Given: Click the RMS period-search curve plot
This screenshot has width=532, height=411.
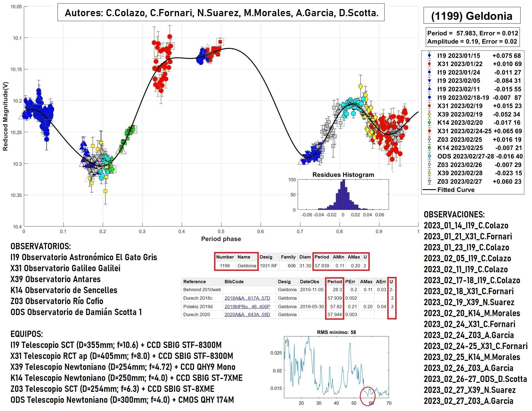Looking at the screenshot, I should point(337,367).
